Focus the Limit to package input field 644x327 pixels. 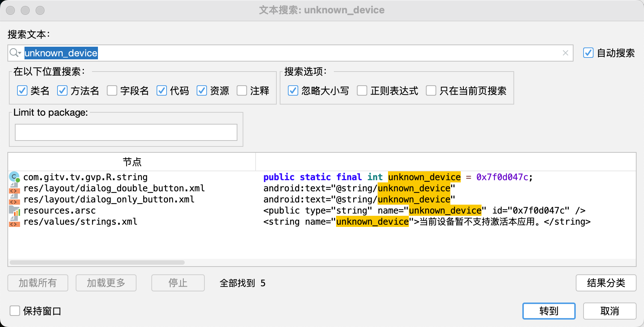[126, 132]
